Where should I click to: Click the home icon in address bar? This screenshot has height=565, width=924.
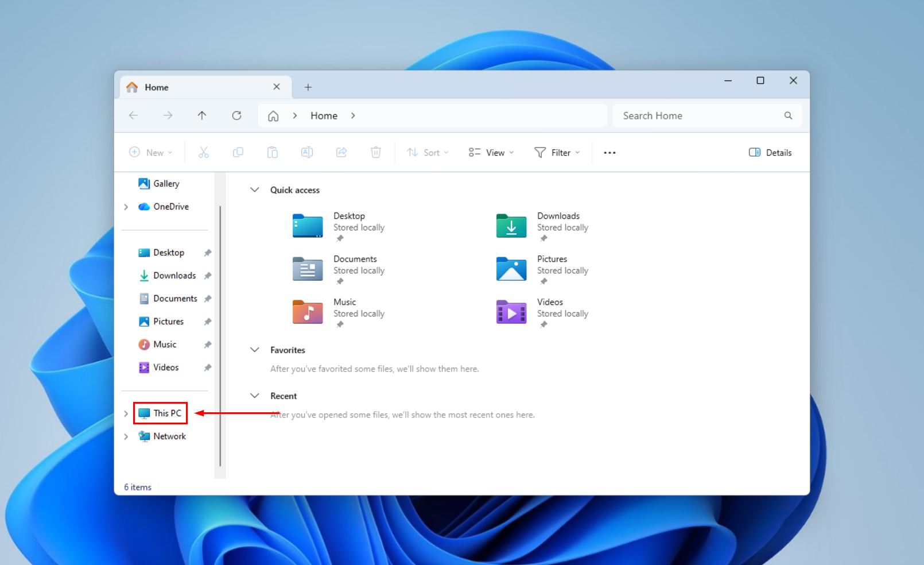click(x=273, y=115)
